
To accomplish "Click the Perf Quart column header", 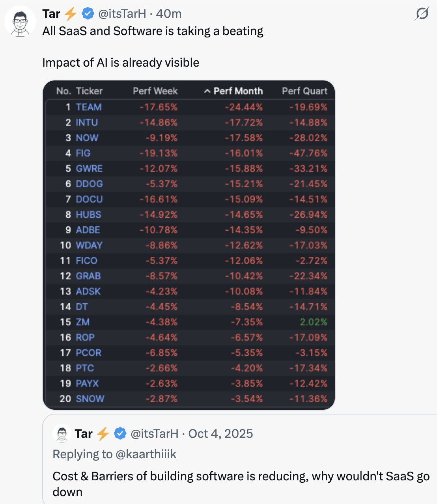I will (304, 91).
